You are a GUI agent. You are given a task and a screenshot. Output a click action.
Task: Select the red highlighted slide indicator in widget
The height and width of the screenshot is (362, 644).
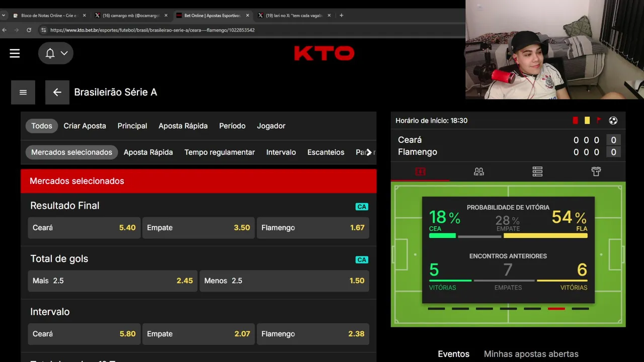[x=556, y=309]
